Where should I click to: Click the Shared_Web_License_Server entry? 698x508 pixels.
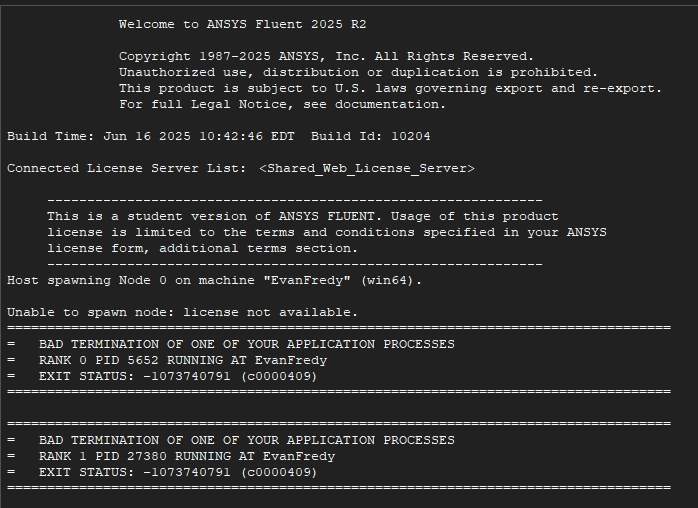[367, 168]
